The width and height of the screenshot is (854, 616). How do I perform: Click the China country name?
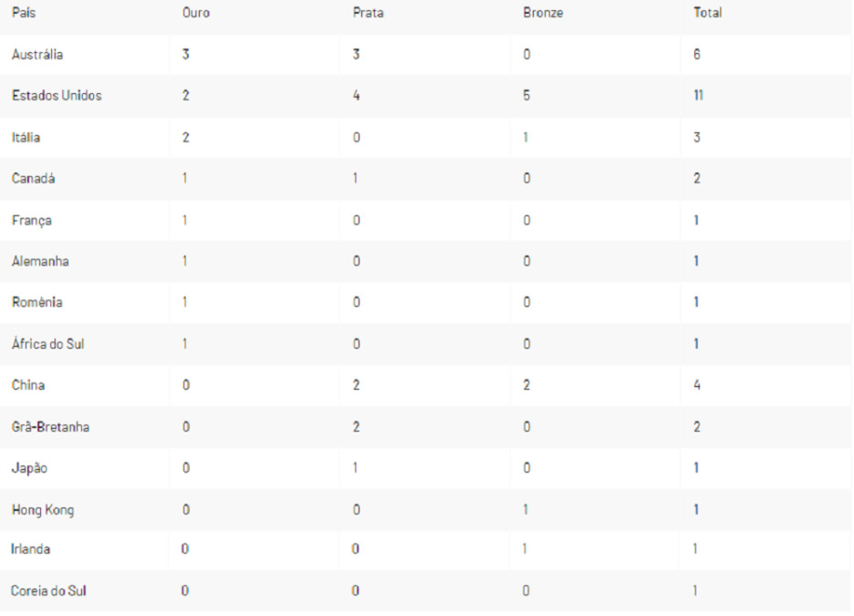27,385
